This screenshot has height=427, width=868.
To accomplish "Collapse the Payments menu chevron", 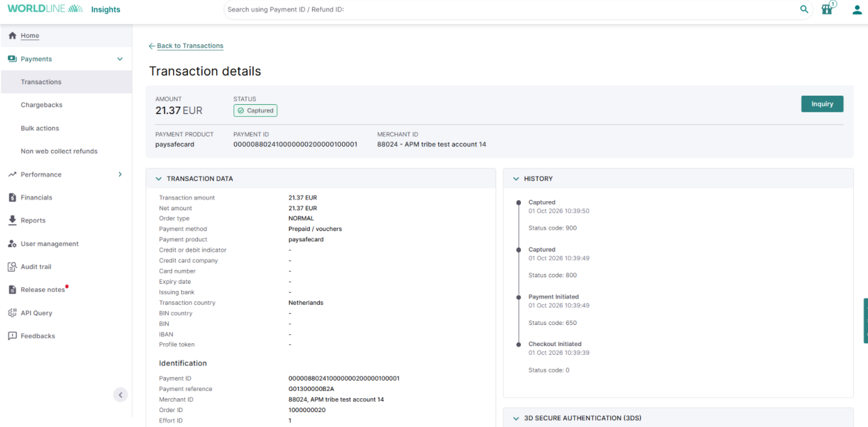I will click(120, 59).
